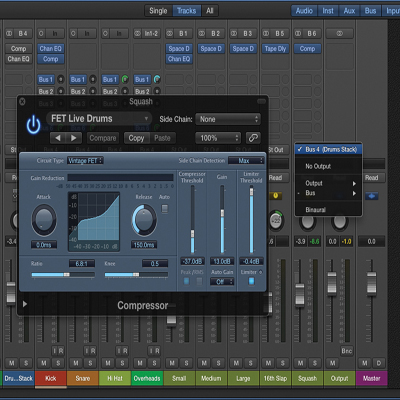Click the Compare button

point(103,138)
